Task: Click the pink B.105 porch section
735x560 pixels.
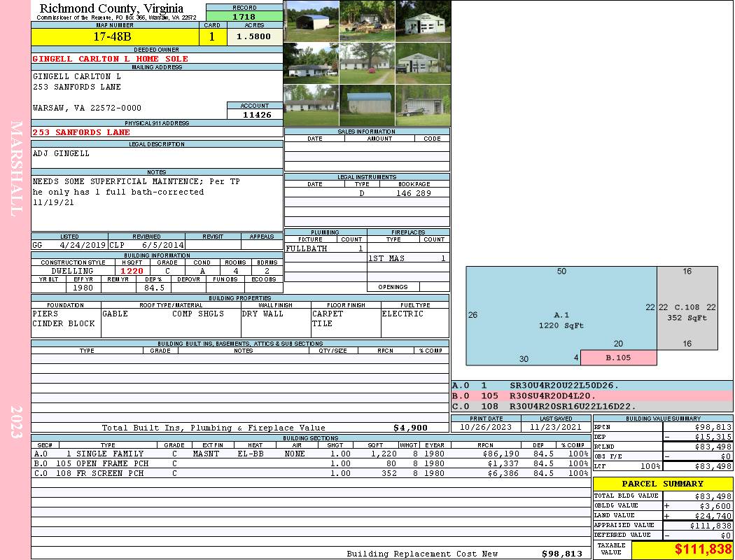Action: point(618,358)
